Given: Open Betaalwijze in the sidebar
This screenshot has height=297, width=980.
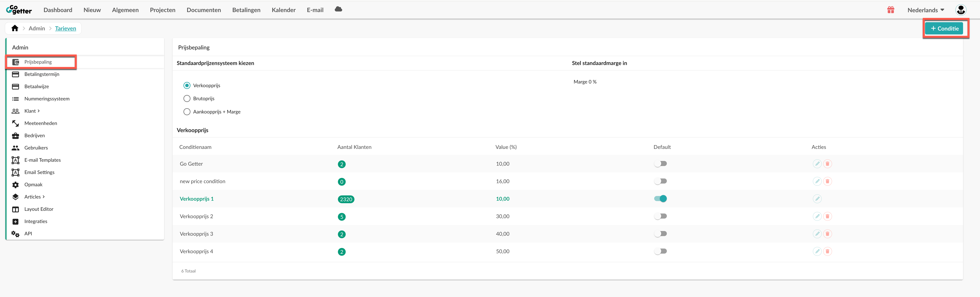Looking at the screenshot, I should tap(37, 87).
